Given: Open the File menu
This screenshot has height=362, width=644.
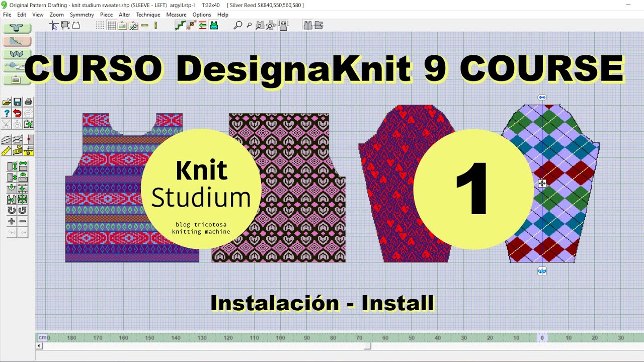Looking at the screenshot, I should [x=7, y=15].
